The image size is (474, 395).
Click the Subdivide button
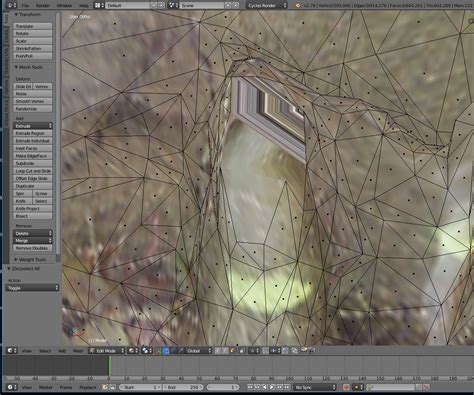[x=33, y=163]
